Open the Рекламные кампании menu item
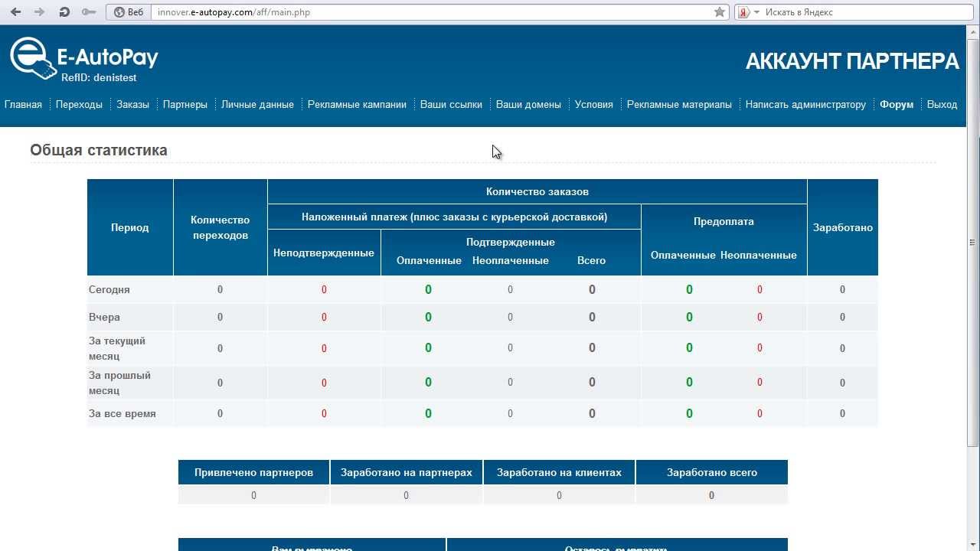Viewport: 980px width, 551px height. [x=357, y=104]
